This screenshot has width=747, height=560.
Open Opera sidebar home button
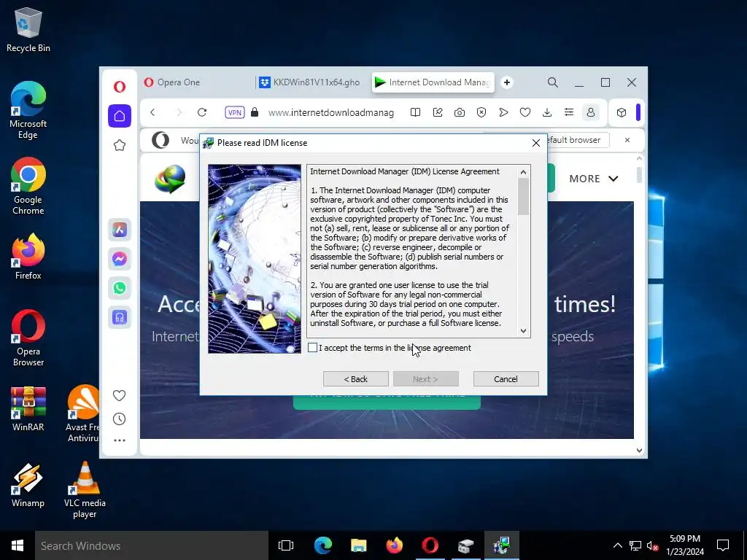[120, 116]
